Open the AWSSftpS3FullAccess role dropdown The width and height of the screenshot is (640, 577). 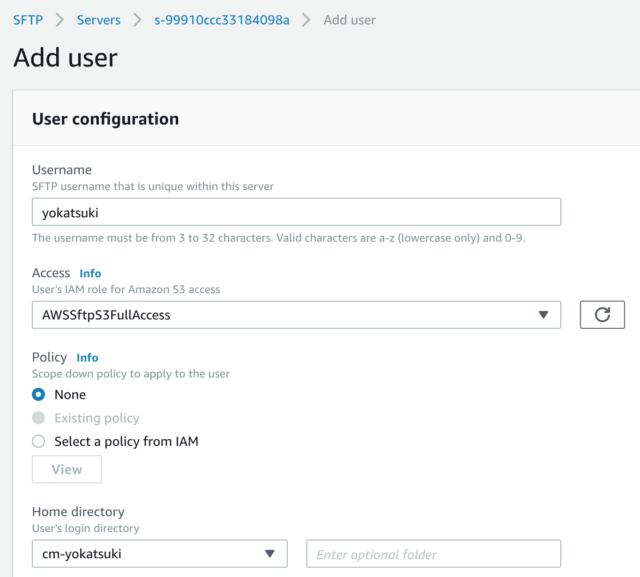296,315
